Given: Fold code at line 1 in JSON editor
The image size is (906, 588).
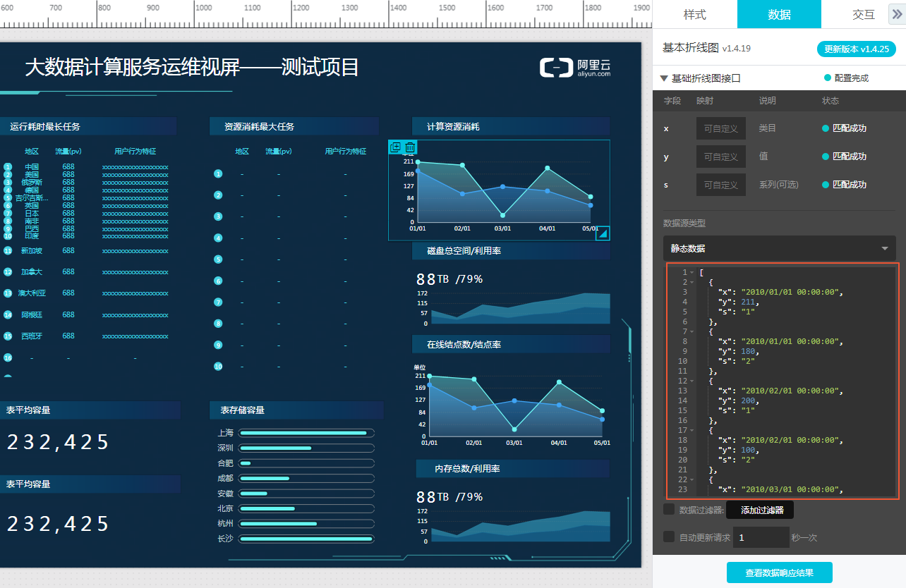Looking at the screenshot, I should (692, 272).
